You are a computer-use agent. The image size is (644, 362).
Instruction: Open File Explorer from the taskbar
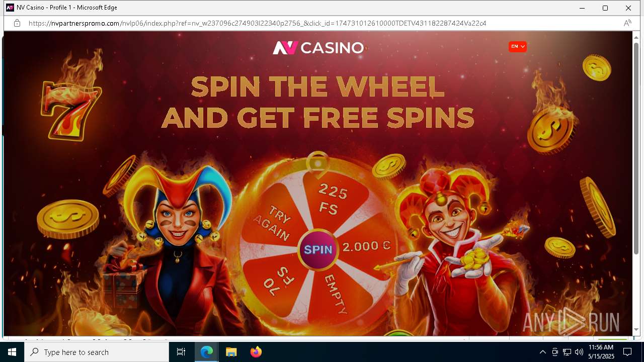[x=231, y=352]
